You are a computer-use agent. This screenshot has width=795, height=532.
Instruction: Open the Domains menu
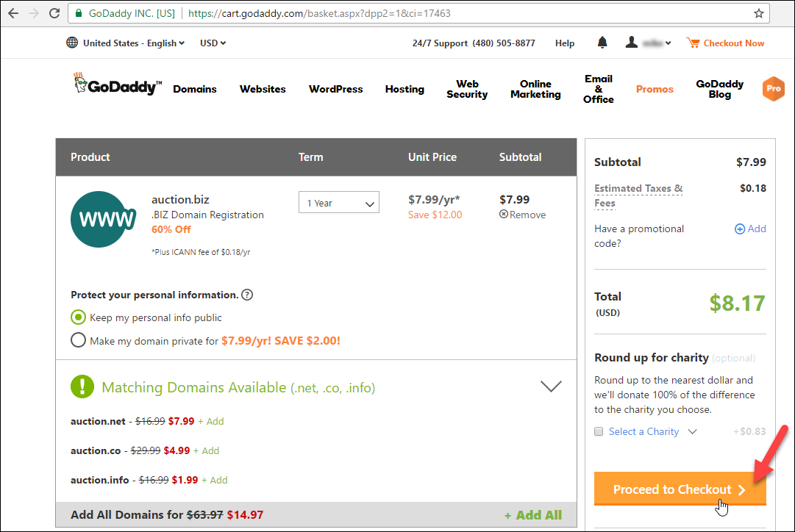195,89
